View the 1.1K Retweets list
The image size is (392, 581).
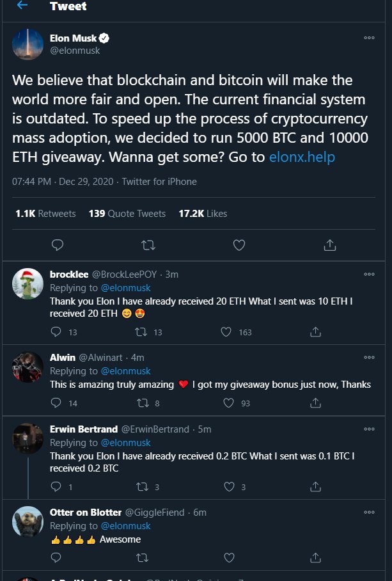pyautogui.click(x=45, y=214)
